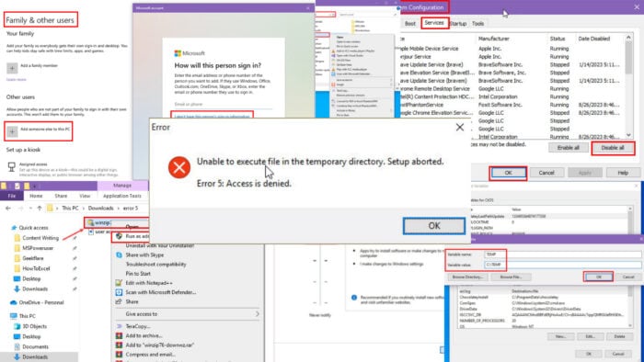Open Application Tools ribbon tab
The image size is (644, 362).
pyautogui.click(x=122, y=196)
